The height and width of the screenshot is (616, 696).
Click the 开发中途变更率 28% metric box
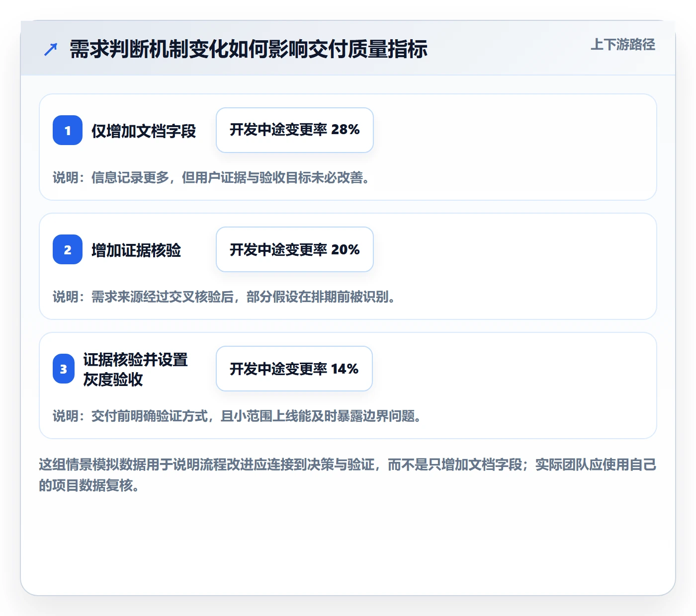point(295,130)
